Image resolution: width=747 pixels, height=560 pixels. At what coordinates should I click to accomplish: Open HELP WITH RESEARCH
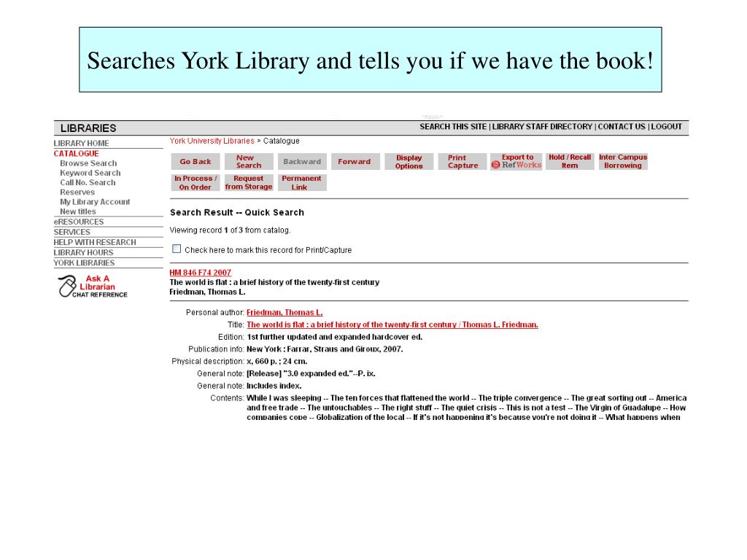(95, 242)
